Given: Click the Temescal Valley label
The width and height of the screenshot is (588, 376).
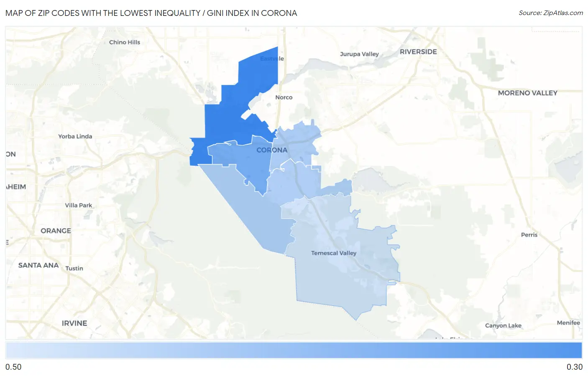Looking at the screenshot, I should pyautogui.click(x=334, y=253).
